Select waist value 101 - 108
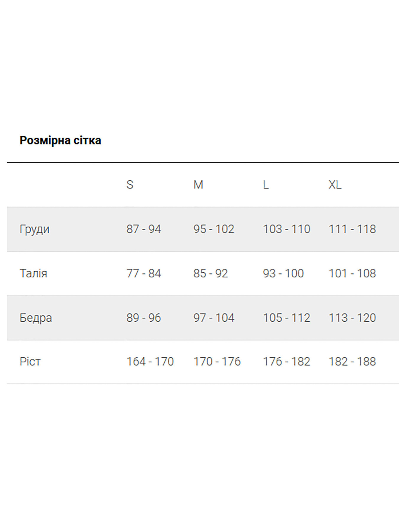 click(352, 273)
